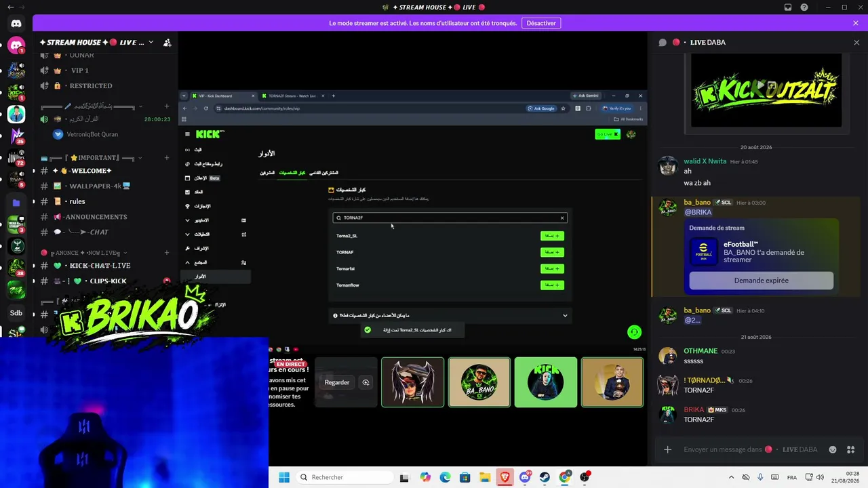This screenshot has height=488, width=868.
Task: Open Discord direct messages home
Action: [16, 23]
